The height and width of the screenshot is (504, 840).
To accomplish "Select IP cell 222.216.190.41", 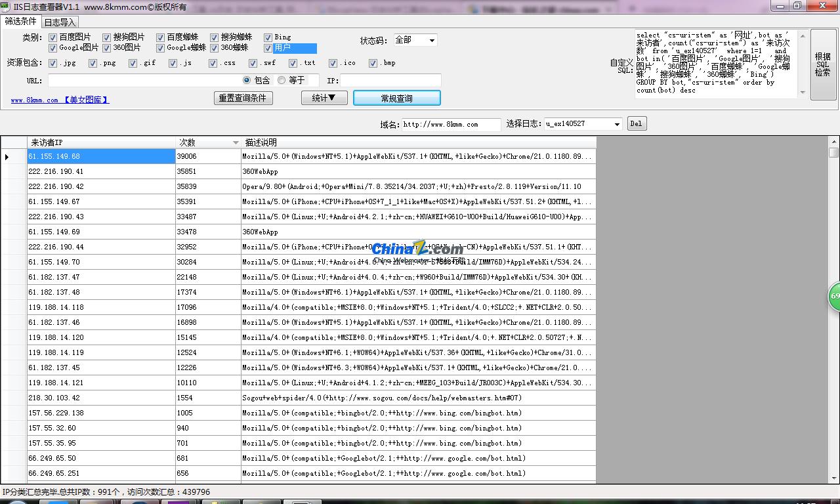I will click(x=101, y=171).
